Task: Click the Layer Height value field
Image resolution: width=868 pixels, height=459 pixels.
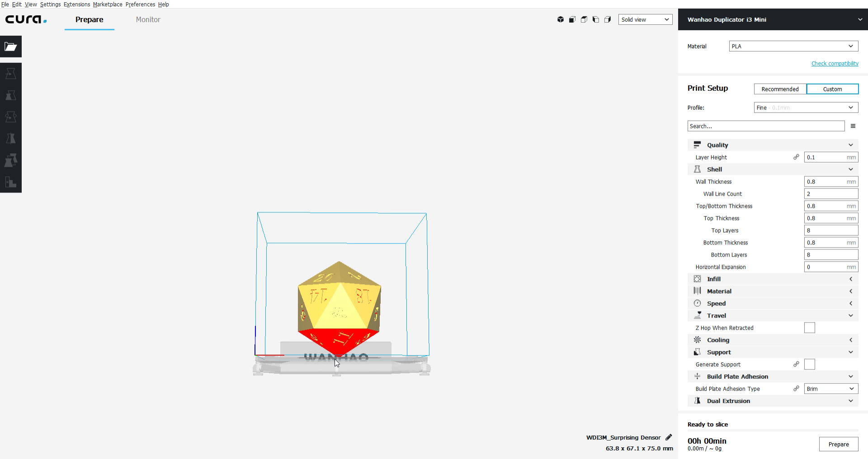Action: click(x=831, y=157)
